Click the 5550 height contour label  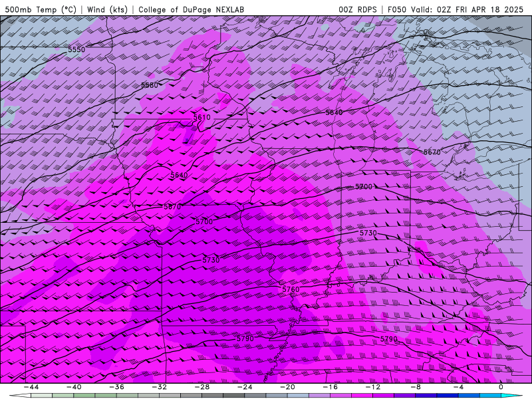point(76,49)
